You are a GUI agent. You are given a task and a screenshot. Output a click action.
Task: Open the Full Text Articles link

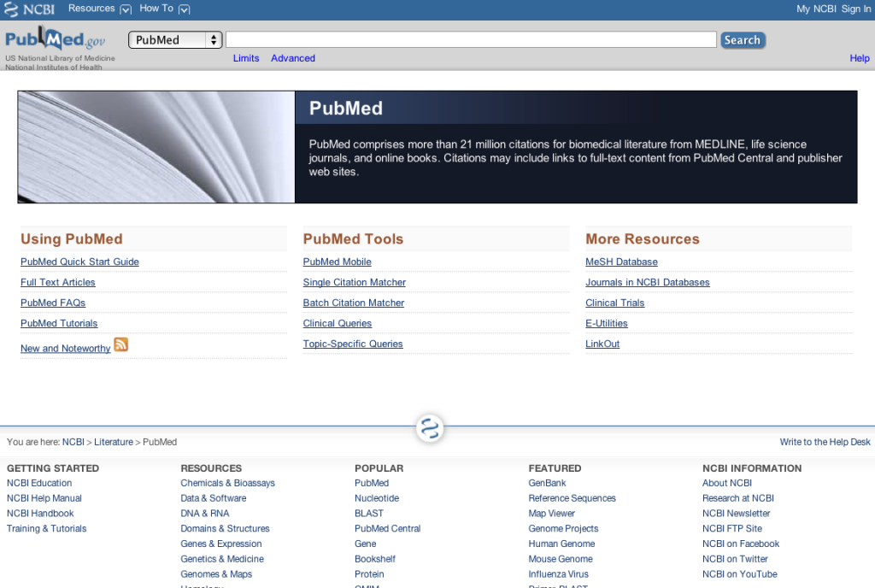coord(58,282)
